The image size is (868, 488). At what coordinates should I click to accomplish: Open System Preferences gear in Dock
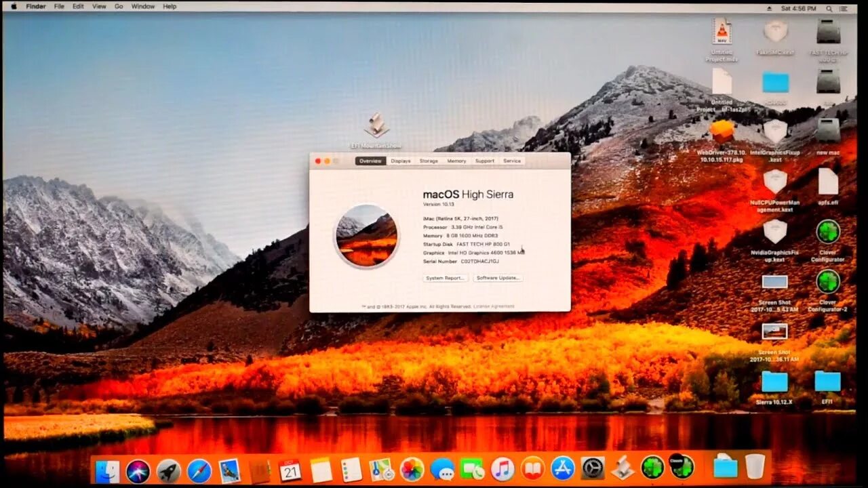pyautogui.click(x=593, y=467)
